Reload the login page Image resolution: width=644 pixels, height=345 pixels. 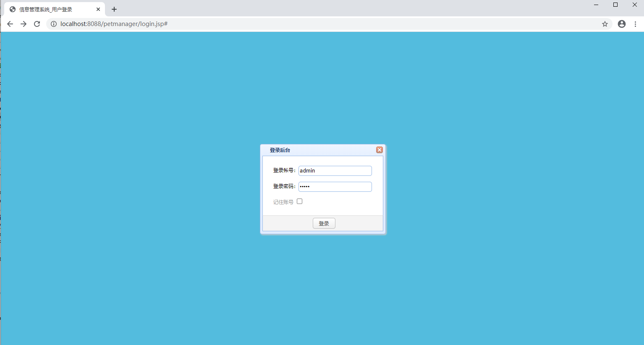tap(37, 24)
